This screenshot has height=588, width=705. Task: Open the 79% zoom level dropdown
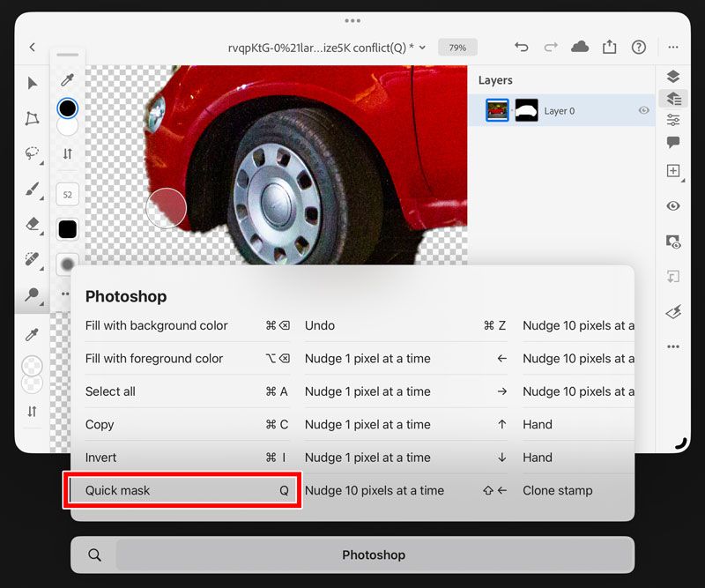pyautogui.click(x=457, y=48)
